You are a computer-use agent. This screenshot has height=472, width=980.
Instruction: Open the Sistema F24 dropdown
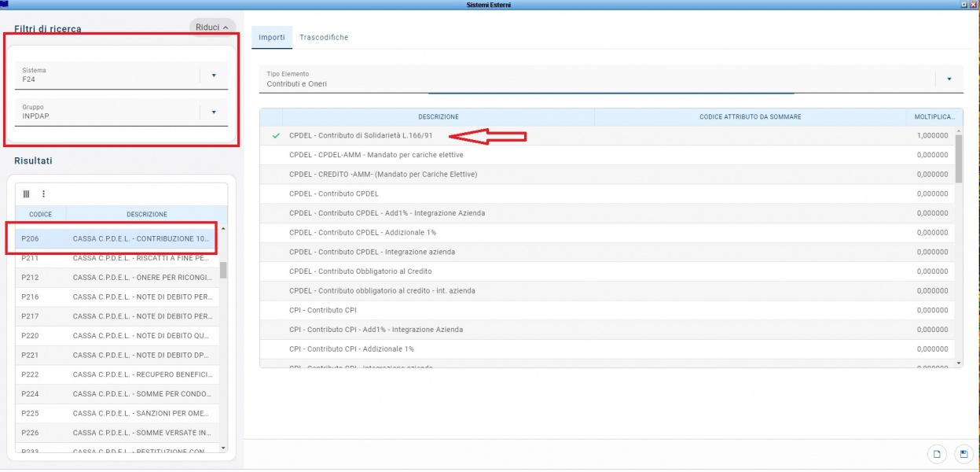tap(213, 76)
